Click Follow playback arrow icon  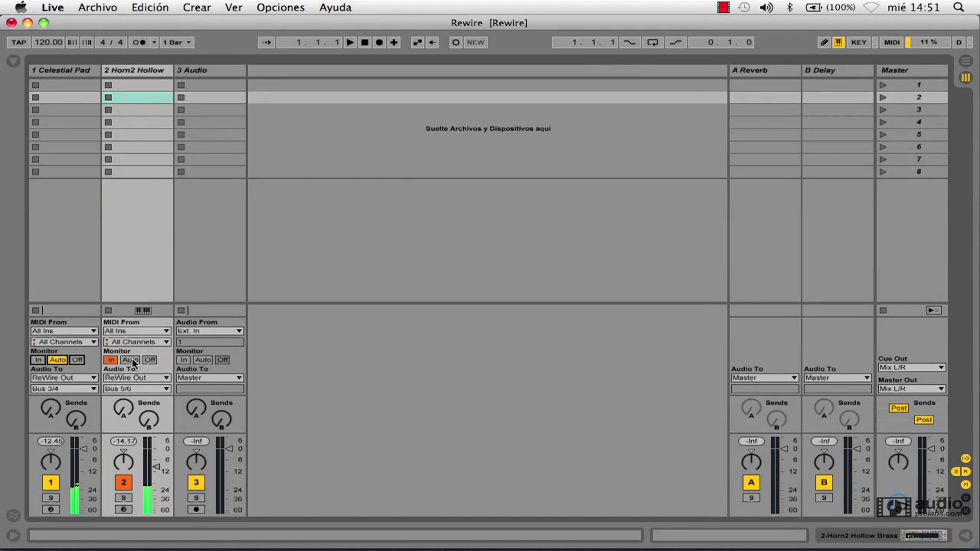(266, 42)
